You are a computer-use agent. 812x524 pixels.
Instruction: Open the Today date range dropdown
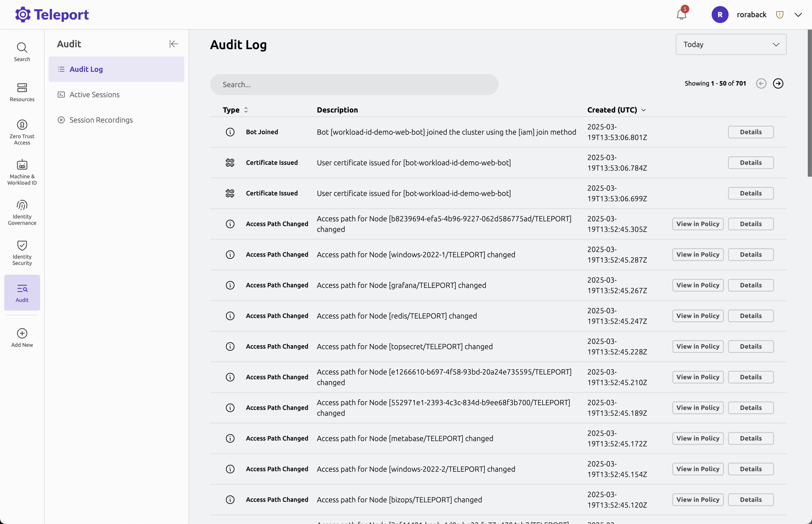click(731, 44)
